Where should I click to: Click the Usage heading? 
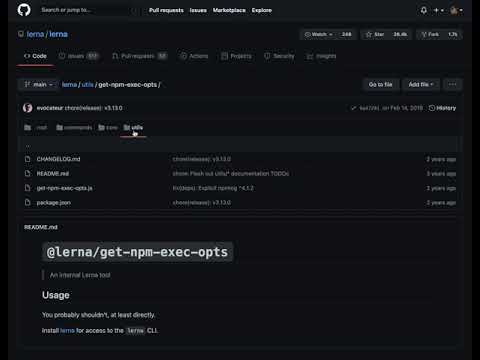(x=56, y=295)
